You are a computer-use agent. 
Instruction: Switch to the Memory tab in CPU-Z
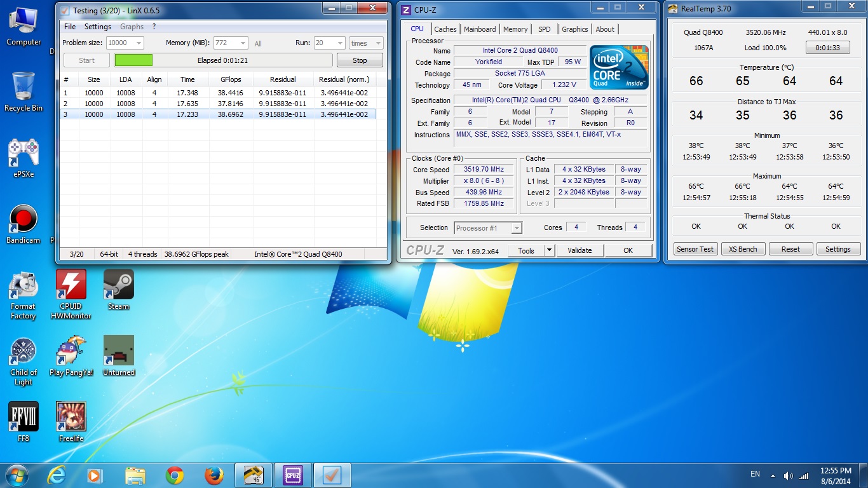coord(515,29)
